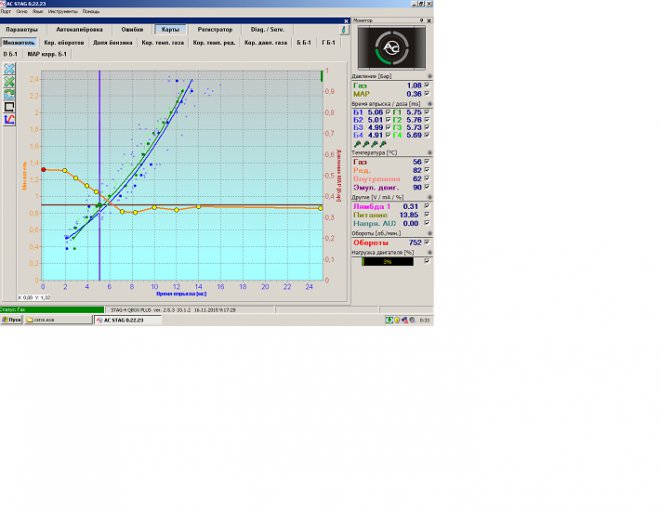Click the Windows Пуск start button
This screenshot has width=660, height=511.
pyautogui.click(x=12, y=320)
